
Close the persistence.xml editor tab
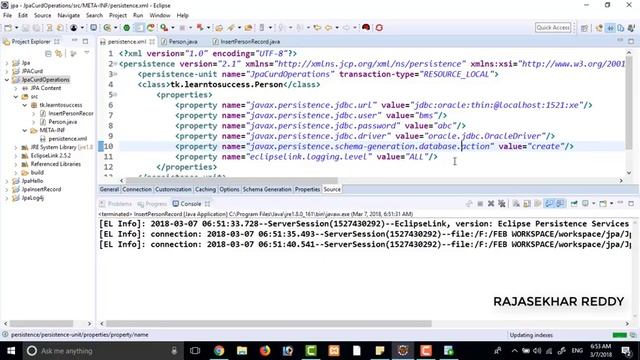(x=152, y=42)
